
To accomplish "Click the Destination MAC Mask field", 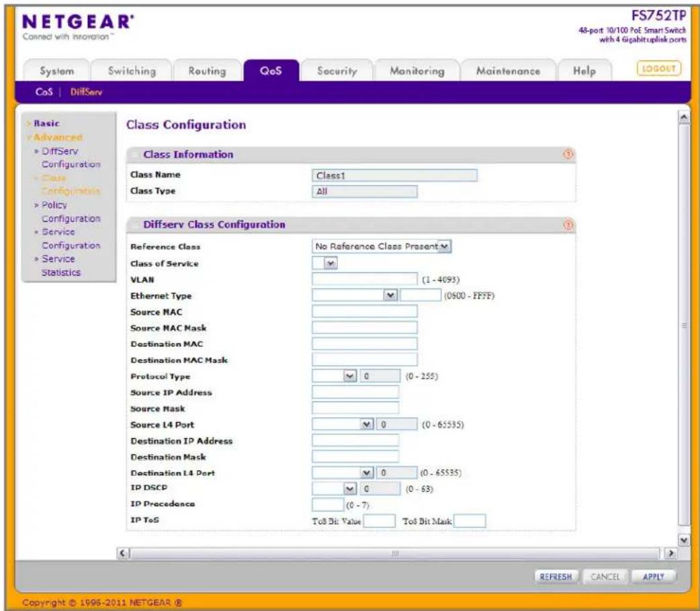I will pyautogui.click(x=365, y=360).
